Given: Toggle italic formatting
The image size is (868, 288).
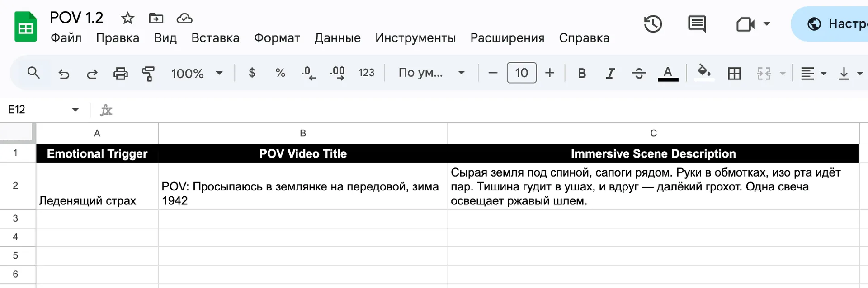Looking at the screenshot, I should click(x=610, y=73).
